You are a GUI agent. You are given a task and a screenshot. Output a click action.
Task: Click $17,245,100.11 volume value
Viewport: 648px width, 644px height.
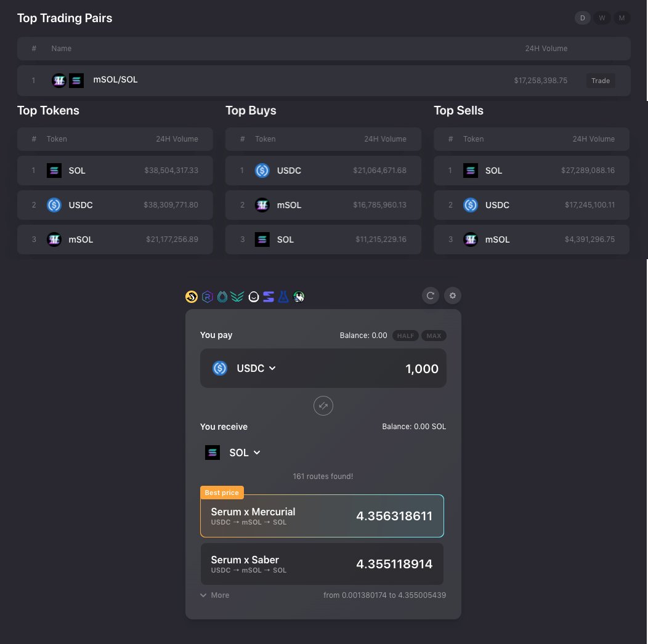pos(589,205)
